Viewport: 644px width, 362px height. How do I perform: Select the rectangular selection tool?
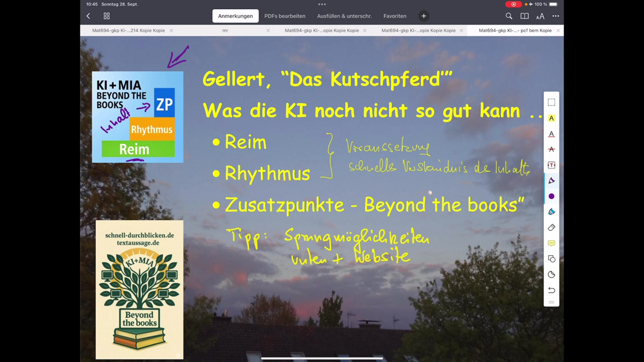551,102
